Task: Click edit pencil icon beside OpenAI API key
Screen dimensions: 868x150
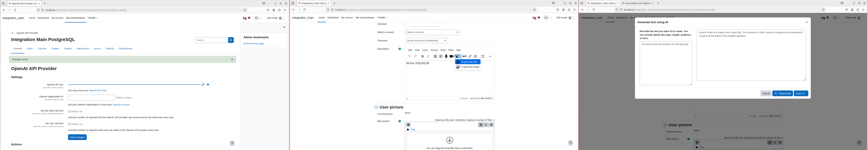Action: pyautogui.click(x=203, y=84)
